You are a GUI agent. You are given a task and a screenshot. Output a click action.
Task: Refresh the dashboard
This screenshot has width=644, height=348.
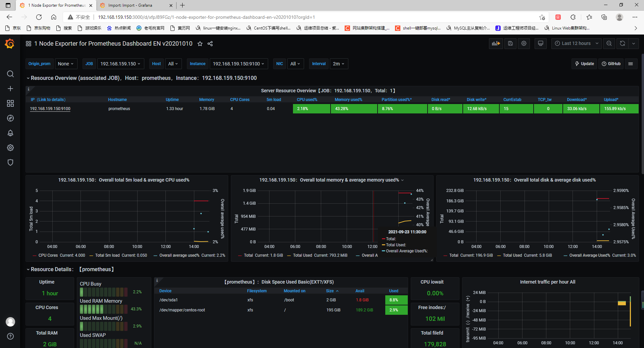[623, 43]
